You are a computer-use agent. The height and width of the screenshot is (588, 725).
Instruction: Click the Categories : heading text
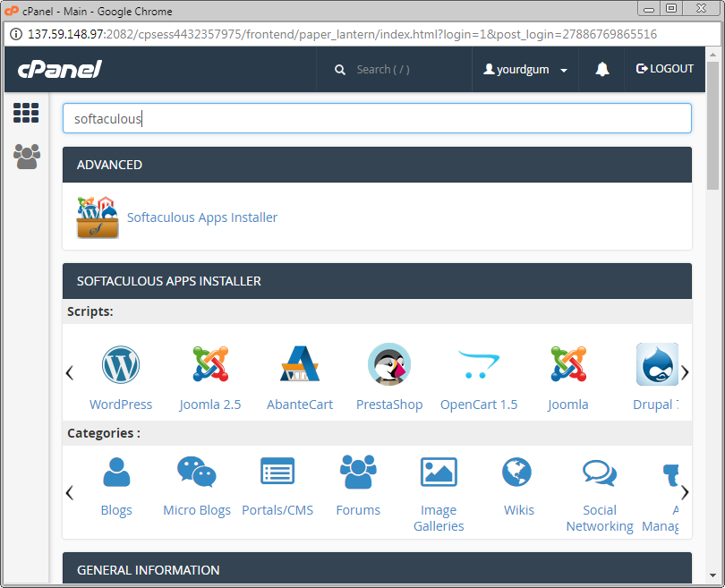coord(104,433)
